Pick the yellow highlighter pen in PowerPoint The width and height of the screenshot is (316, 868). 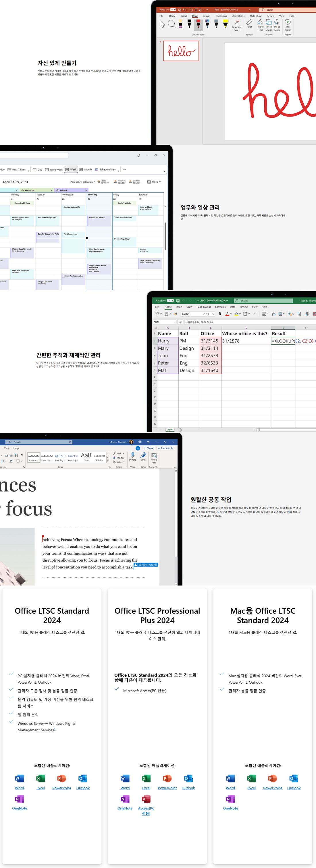[225, 24]
